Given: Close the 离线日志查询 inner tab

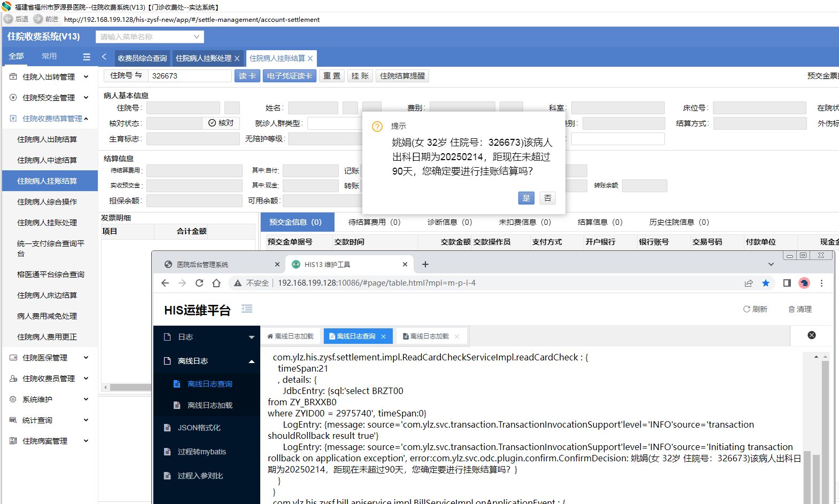Looking at the screenshot, I should 383,336.
